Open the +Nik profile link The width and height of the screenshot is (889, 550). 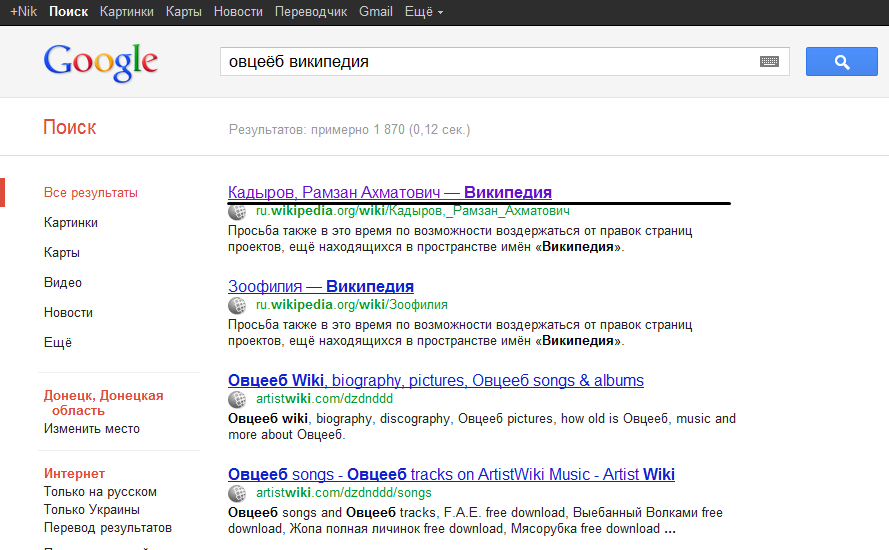point(23,12)
